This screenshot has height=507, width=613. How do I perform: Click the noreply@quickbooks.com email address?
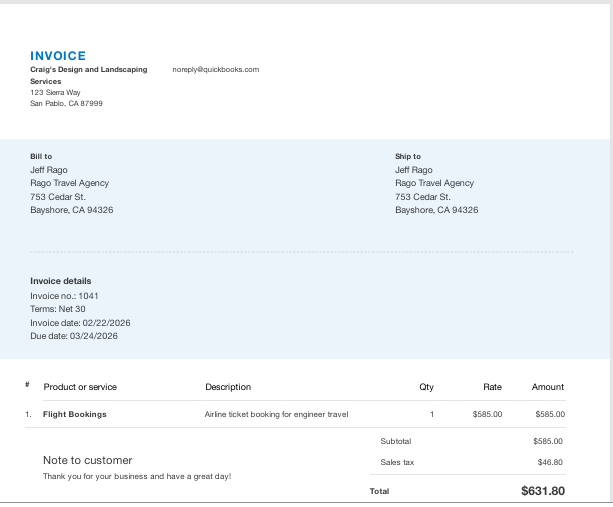(x=215, y=70)
